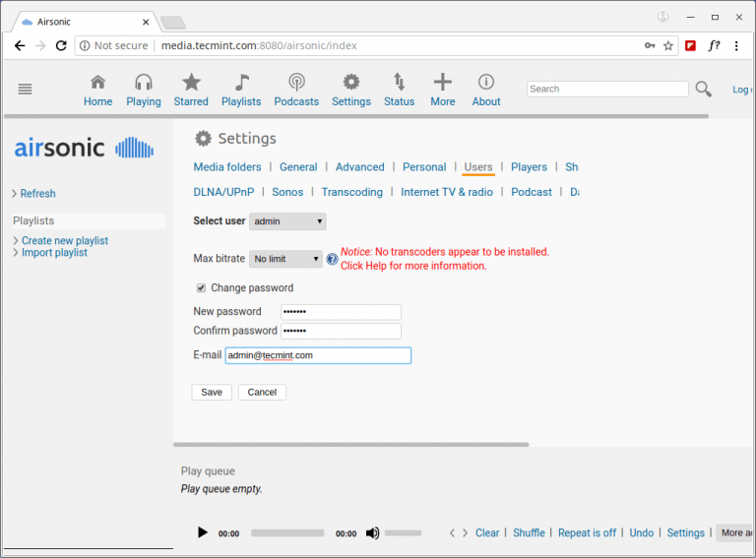Click the Chrome profile avatar icon
This screenshot has width=756, height=558.
point(662,18)
